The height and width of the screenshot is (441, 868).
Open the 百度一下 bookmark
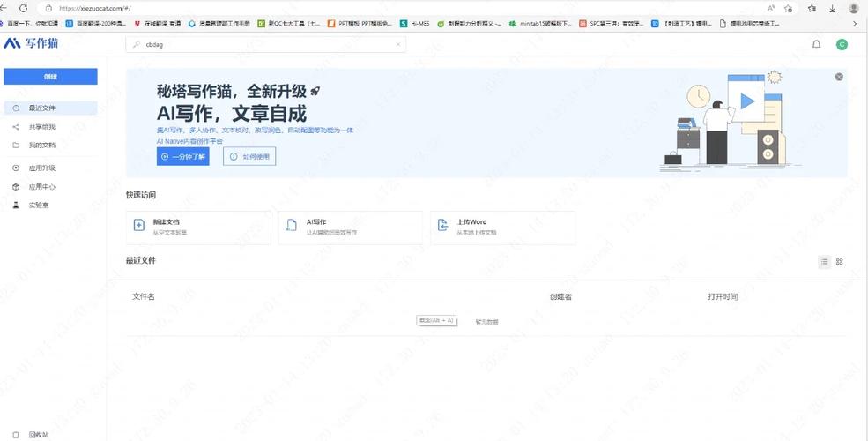coord(29,24)
